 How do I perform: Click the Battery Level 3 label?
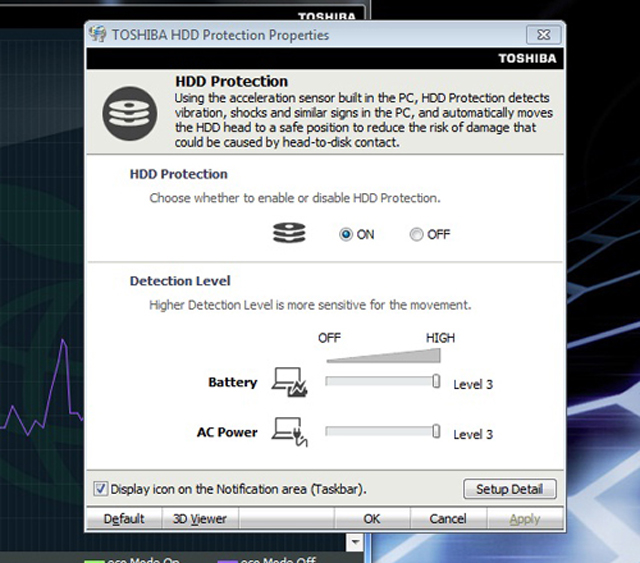[473, 385]
